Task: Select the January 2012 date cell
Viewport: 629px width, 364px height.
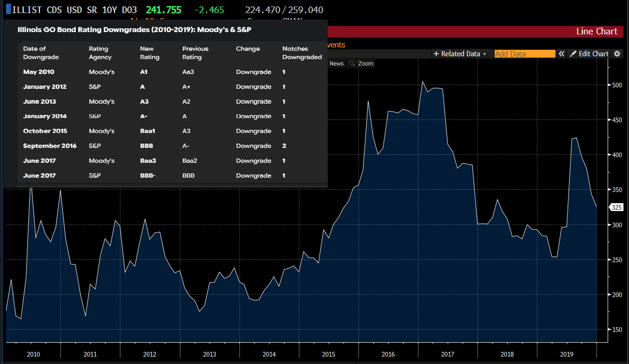Action: [45, 87]
